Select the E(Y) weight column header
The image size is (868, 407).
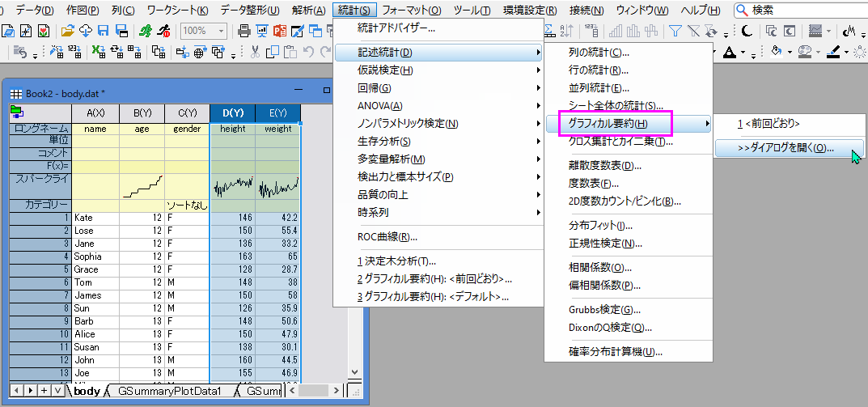click(x=278, y=112)
